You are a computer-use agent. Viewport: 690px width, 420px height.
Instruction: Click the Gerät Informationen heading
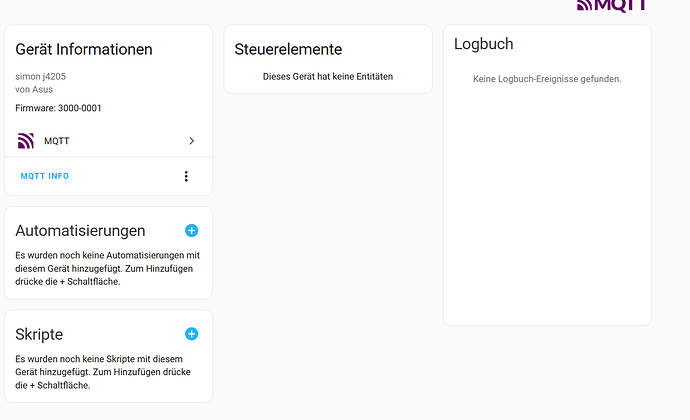pyautogui.click(x=84, y=49)
